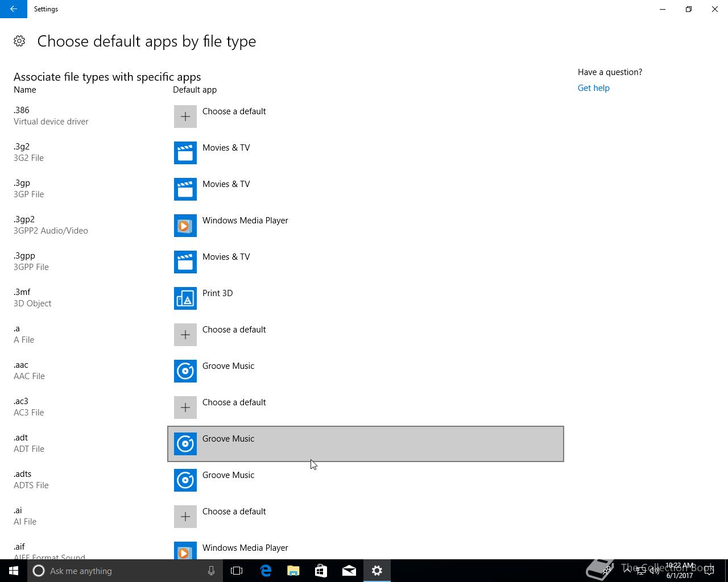This screenshot has width=728, height=582.
Task: Change .3g2 default Movies & TV label
Action: pos(226,148)
